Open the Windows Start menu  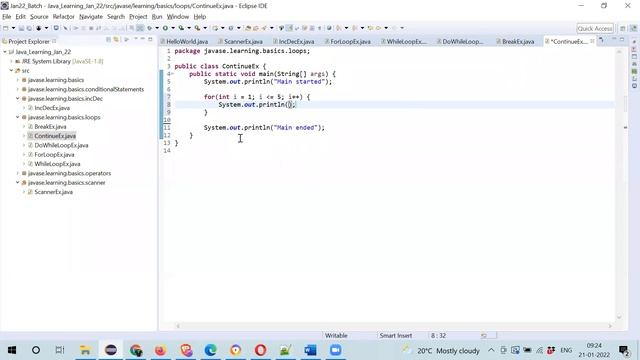pyautogui.click(x=12, y=350)
